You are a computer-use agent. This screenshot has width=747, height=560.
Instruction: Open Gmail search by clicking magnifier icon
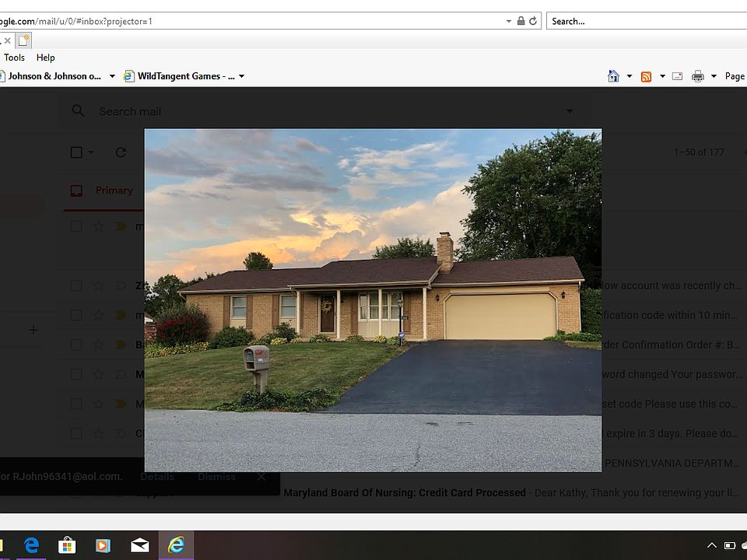tap(78, 111)
